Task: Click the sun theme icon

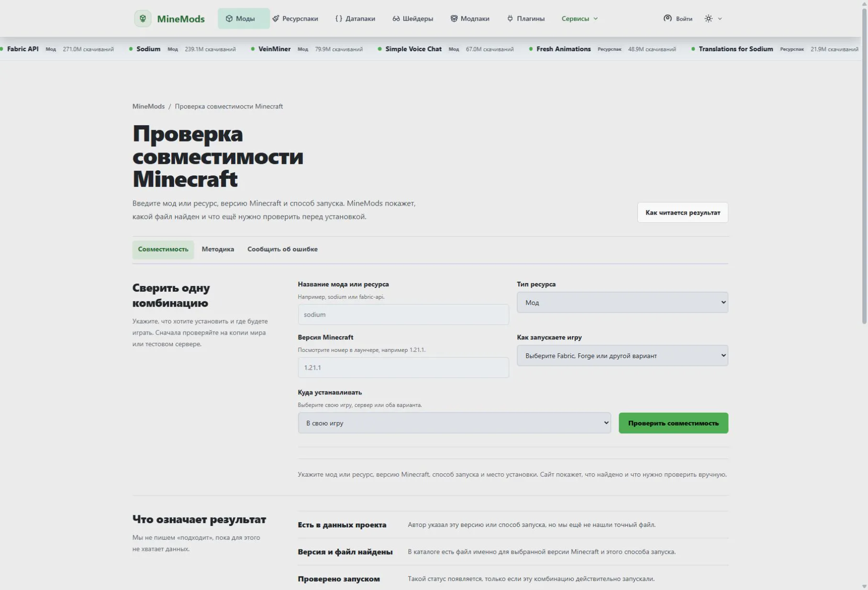Action: click(709, 19)
